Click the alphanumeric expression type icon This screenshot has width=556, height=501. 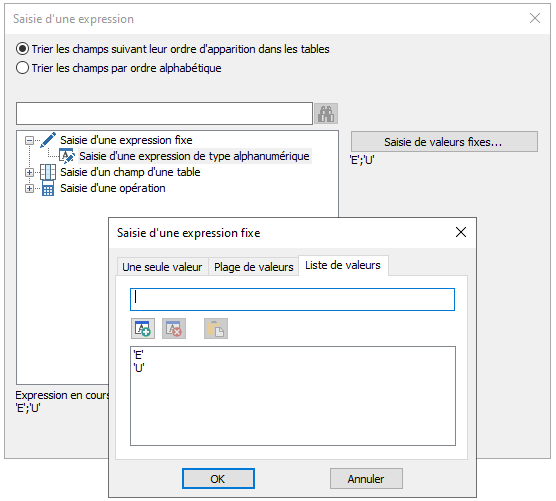point(67,156)
